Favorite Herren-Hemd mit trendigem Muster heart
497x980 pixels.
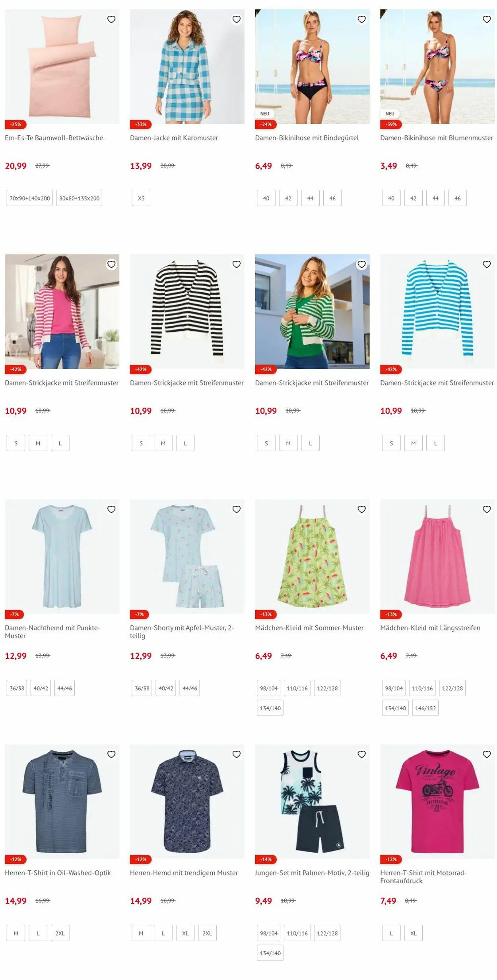tap(237, 754)
